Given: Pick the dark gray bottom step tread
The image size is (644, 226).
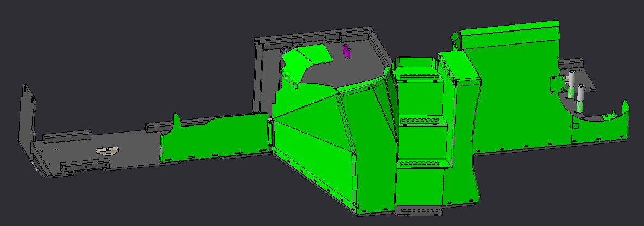Looking at the screenshot, I should (x=420, y=211).
